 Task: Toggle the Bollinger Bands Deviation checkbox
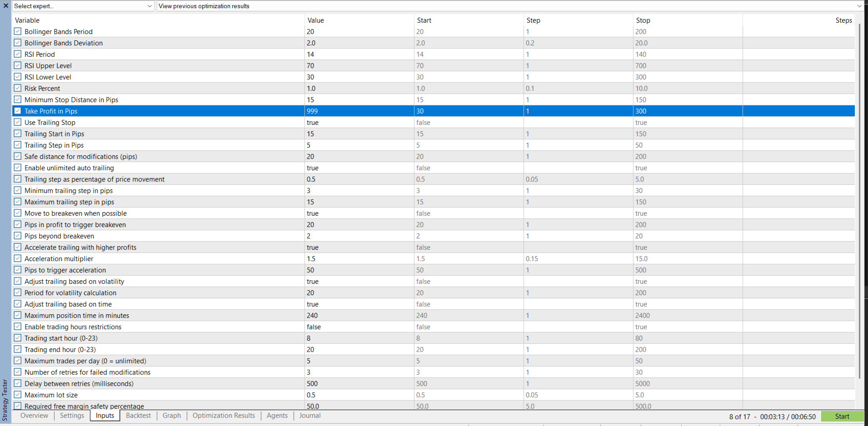(x=18, y=43)
